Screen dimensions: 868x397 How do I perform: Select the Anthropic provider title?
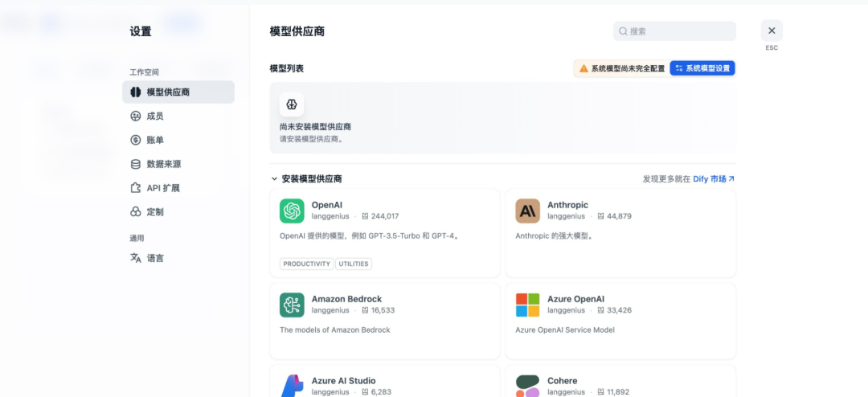pyautogui.click(x=568, y=205)
